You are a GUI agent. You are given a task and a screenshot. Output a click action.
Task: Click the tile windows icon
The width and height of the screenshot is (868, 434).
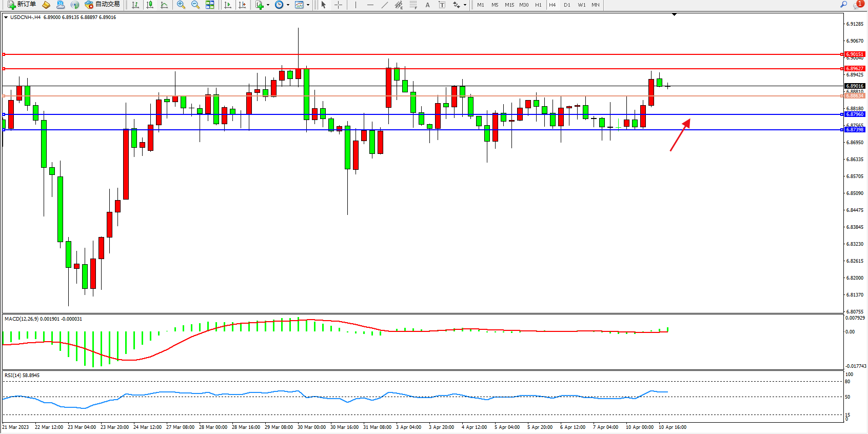[210, 5]
